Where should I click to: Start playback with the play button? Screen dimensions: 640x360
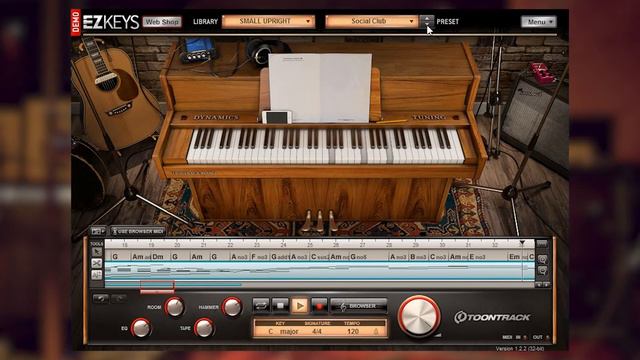300,306
